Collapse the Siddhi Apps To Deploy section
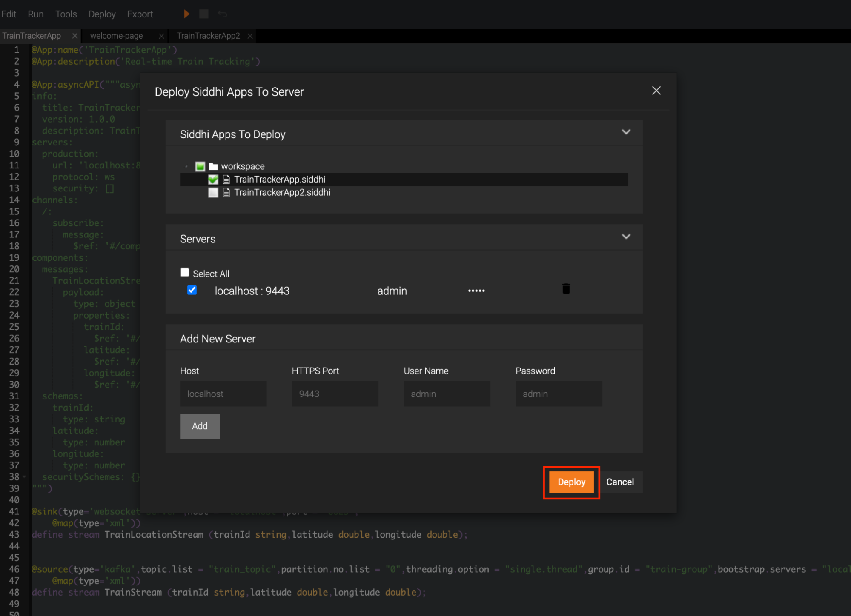This screenshot has height=616, width=851. [626, 132]
